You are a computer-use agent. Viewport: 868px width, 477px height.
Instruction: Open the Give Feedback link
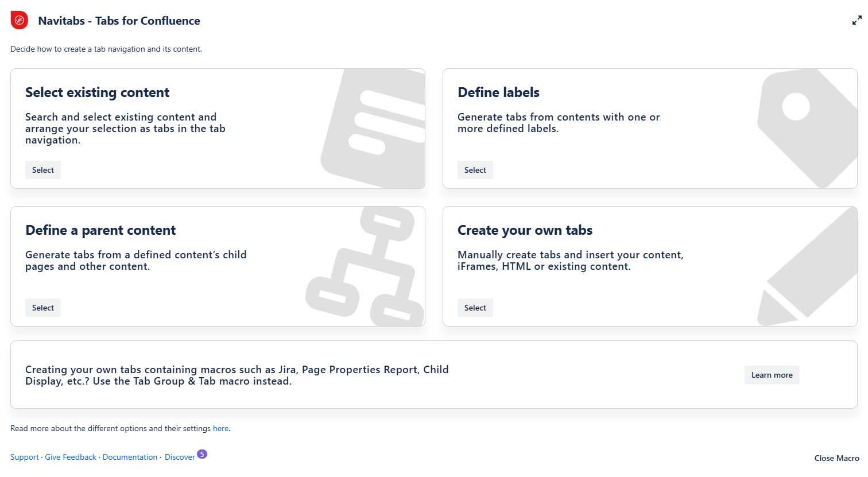tap(71, 457)
